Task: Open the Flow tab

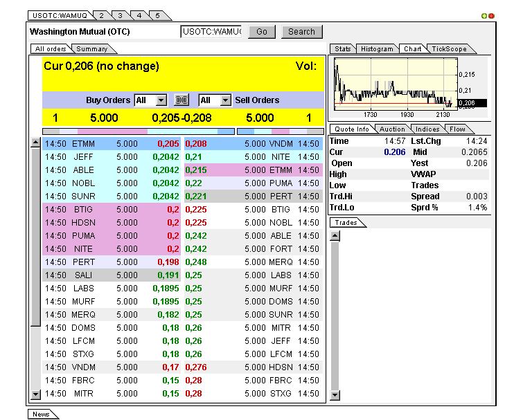Action: (457, 129)
